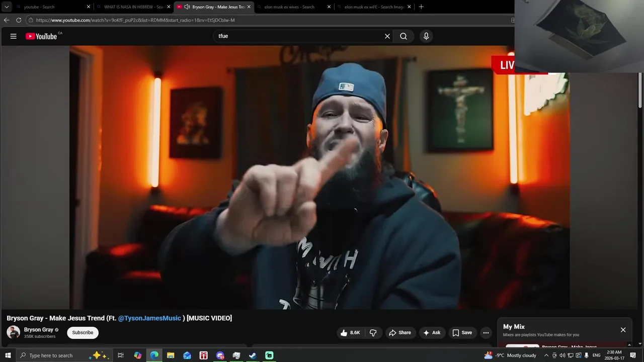Click the Windows taskbar search box
644x362 pixels.
coord(64,355)
